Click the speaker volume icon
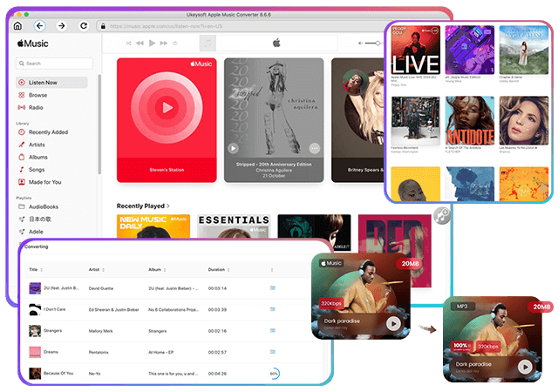This screenshot has height=392, width=558. (x=360, y=43)
